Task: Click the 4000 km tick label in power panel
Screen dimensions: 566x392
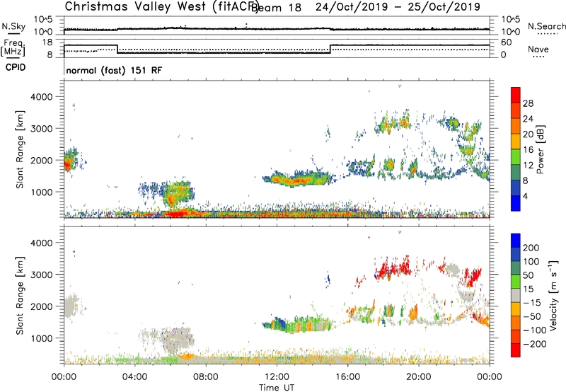Action: (42, 97)
